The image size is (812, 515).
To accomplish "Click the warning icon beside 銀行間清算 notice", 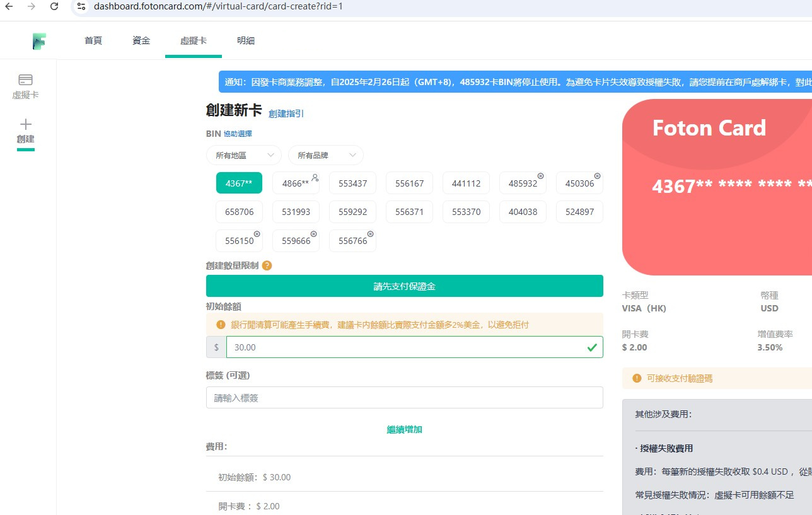I will click(221, 325).
